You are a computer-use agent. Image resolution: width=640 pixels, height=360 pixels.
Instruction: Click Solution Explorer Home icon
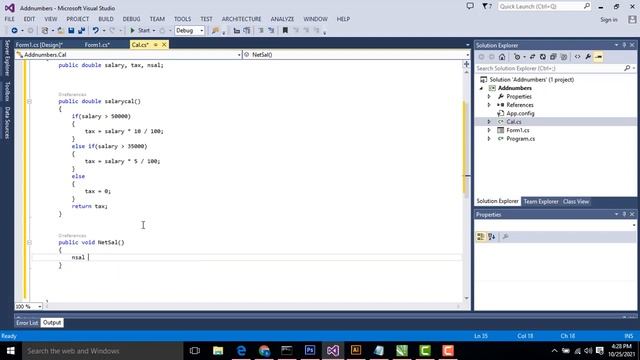tap(502, 57)
